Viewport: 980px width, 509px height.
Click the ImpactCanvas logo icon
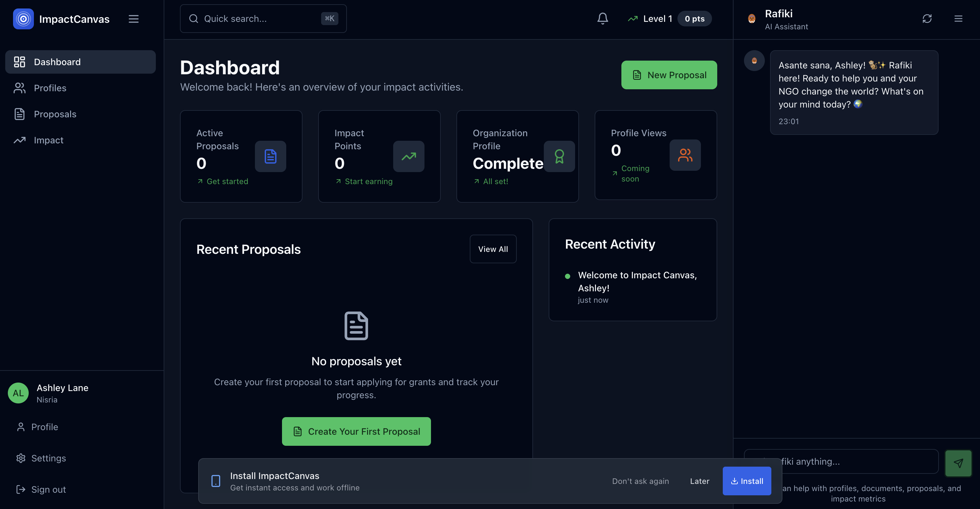23,19
